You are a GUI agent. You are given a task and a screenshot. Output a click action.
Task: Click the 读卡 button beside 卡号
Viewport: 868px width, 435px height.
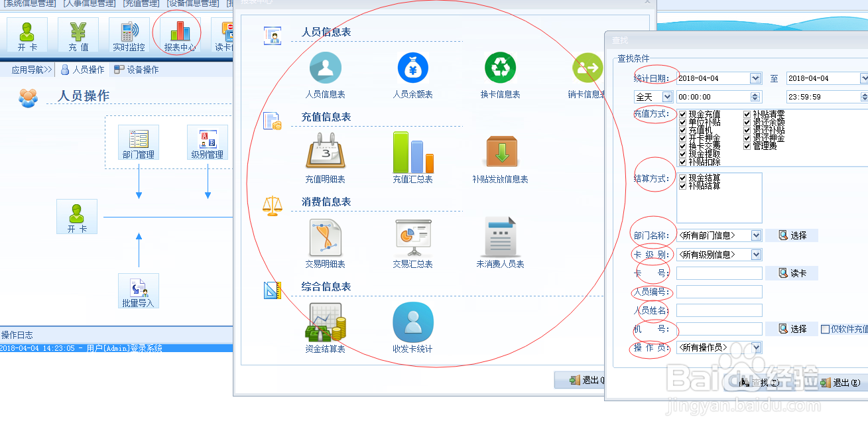pyautogui.click(x=792, y=273)
